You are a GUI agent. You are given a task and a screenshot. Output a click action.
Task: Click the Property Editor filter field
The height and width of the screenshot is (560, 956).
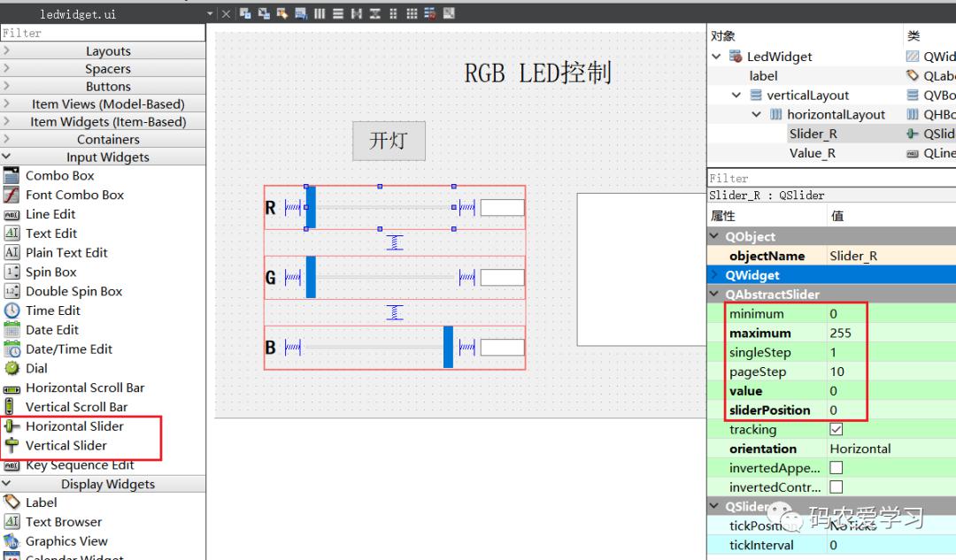[x=831, y=179]
